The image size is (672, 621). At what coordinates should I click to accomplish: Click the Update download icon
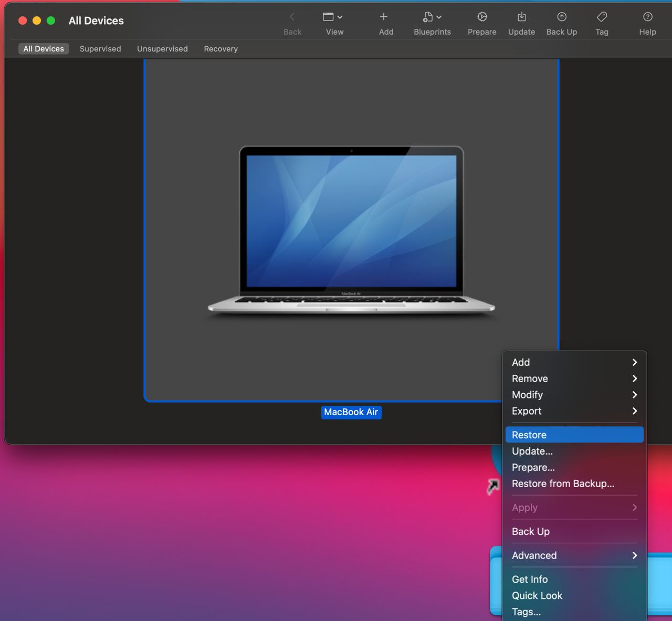pyautogui.click(x=521, y=17)
